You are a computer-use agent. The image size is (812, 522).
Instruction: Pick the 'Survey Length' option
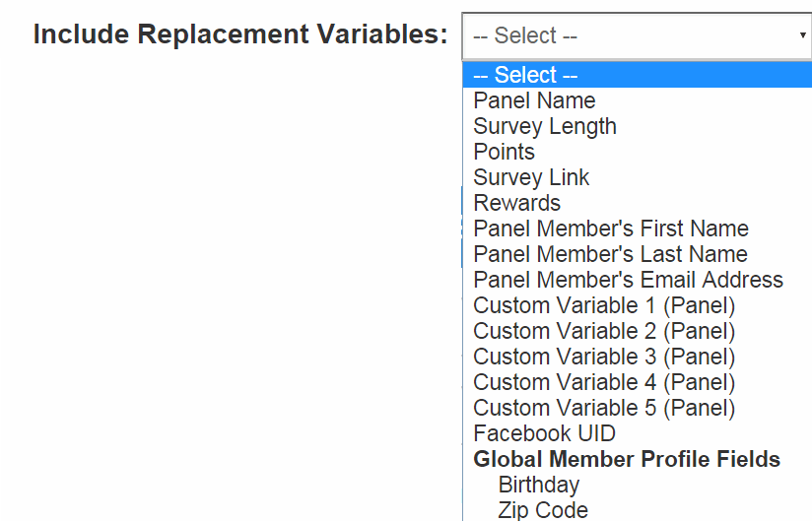click(x=545, y=126)
